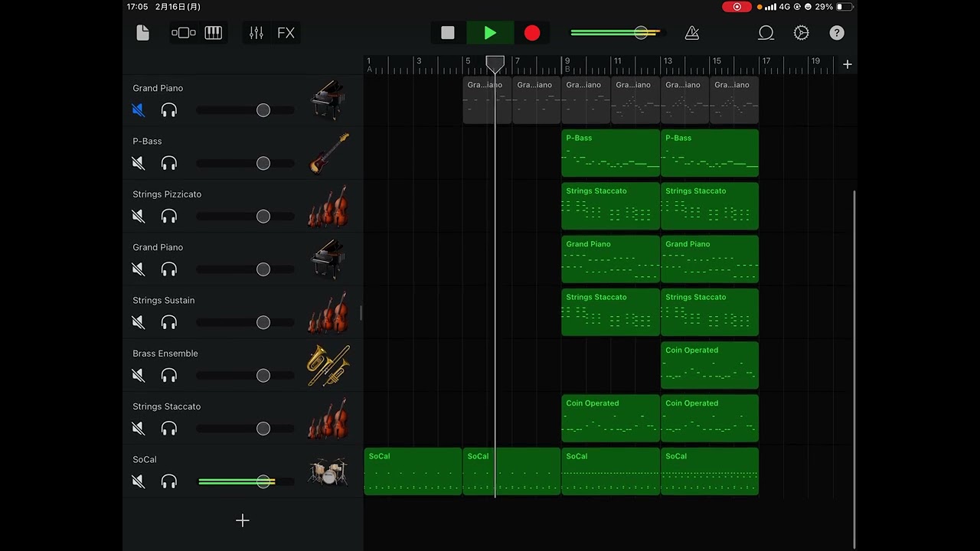
Task: Open My Songs browser document icon
Action: [142, 33]
